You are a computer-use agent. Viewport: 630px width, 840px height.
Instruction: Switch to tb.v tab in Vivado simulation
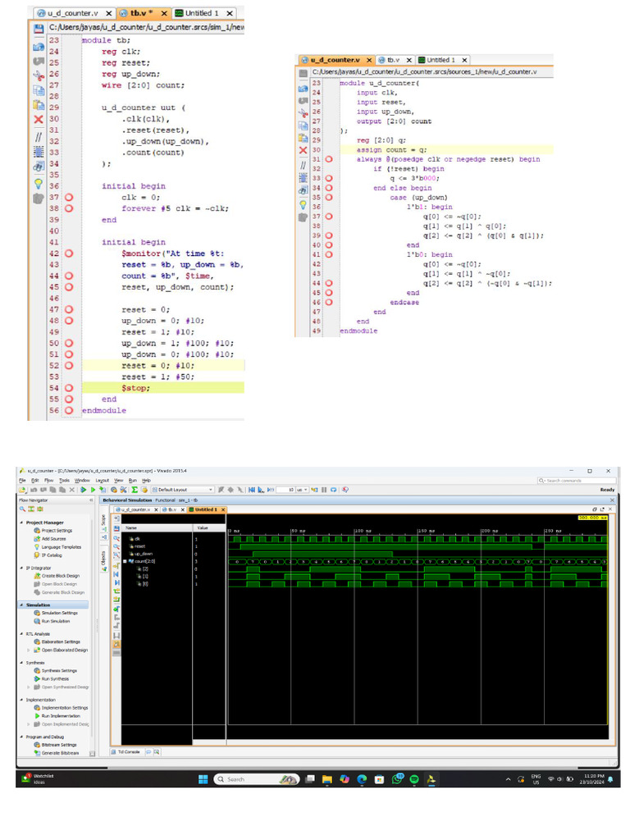tap(172, 509)
